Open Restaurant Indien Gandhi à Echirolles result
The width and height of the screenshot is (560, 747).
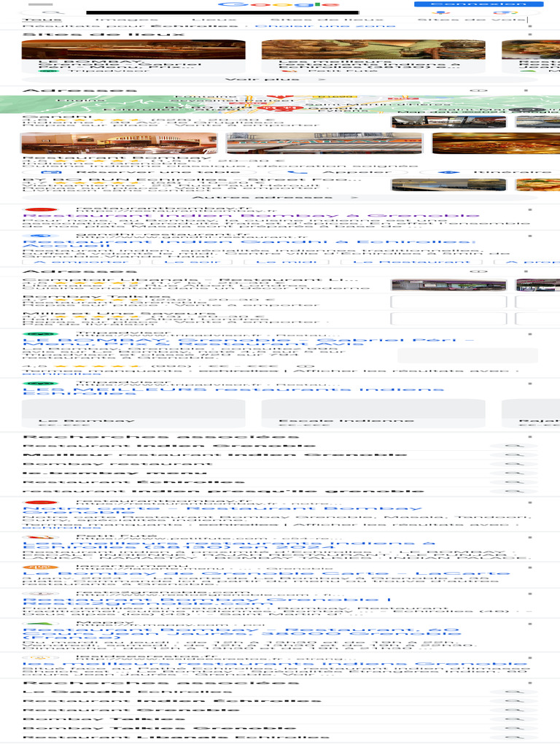click(x=249, y=244)
